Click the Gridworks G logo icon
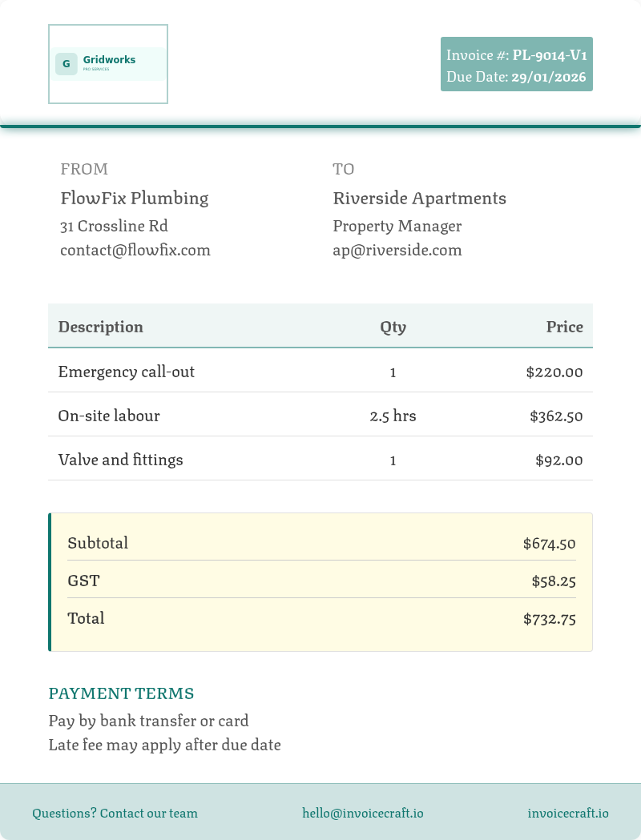 pyautogui.click(x=67, y=64)
